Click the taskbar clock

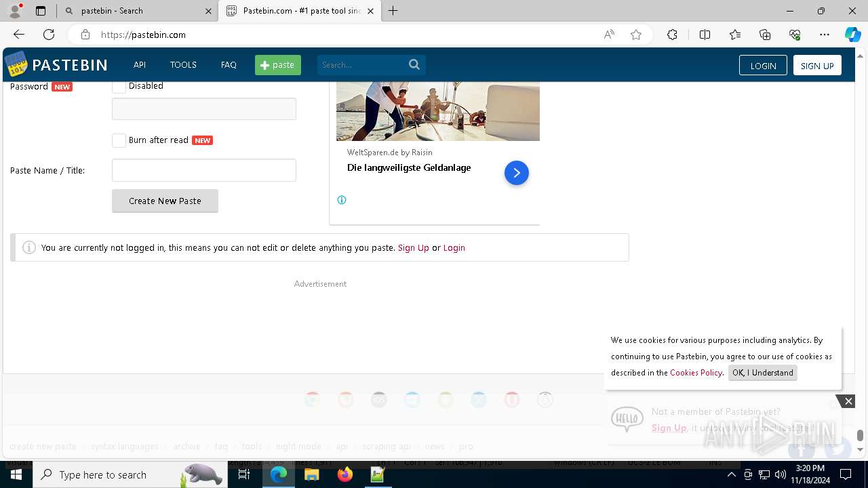tap(810, 474)
